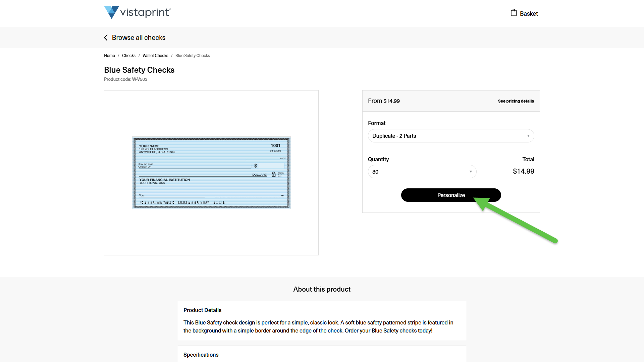Open the Basket bag icon
Image resolution: width=644 pixels, height=362 pixels.
pyautogui.click(x=514, y=13)
